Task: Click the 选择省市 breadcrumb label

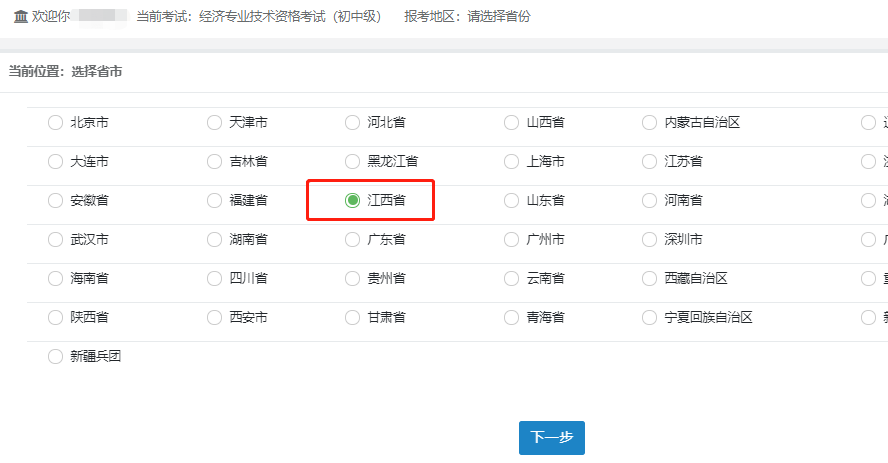Action: coord(97,72)
